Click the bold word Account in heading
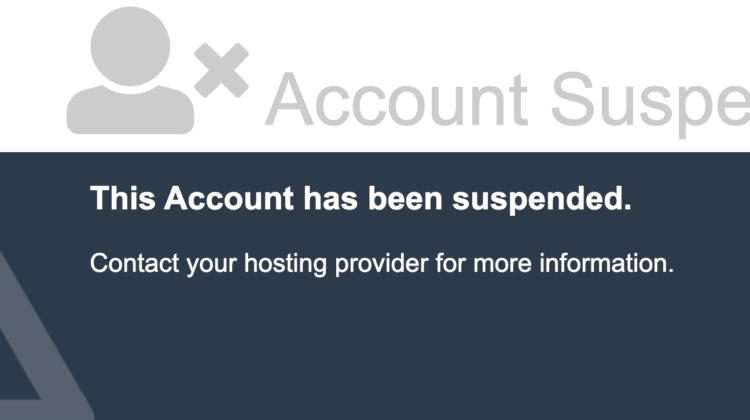 pos(229,198)
